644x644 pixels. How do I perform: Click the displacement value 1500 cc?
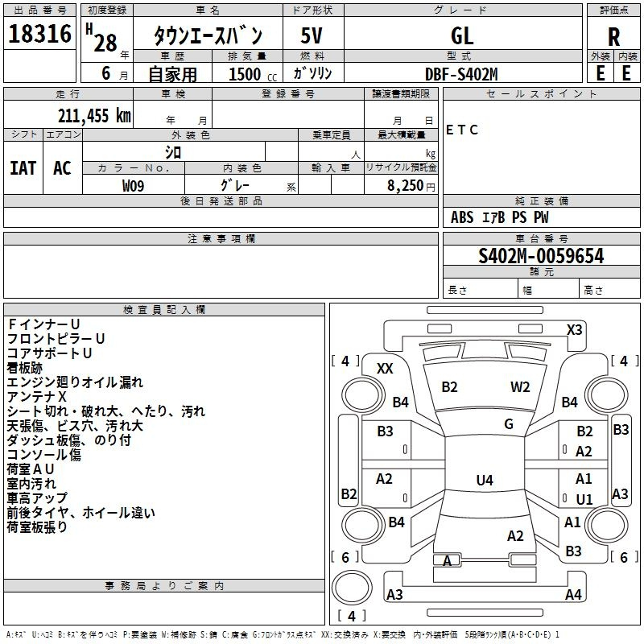[253, 74]
